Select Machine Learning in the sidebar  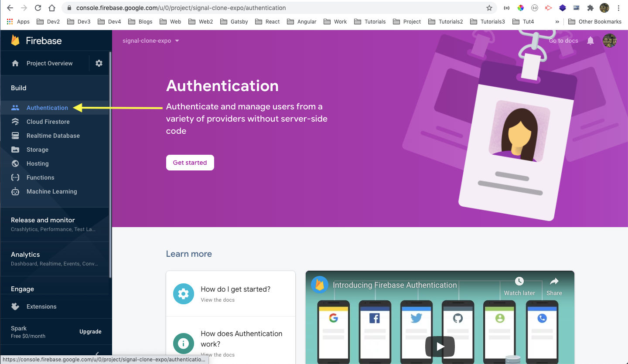tap(55, 191)
